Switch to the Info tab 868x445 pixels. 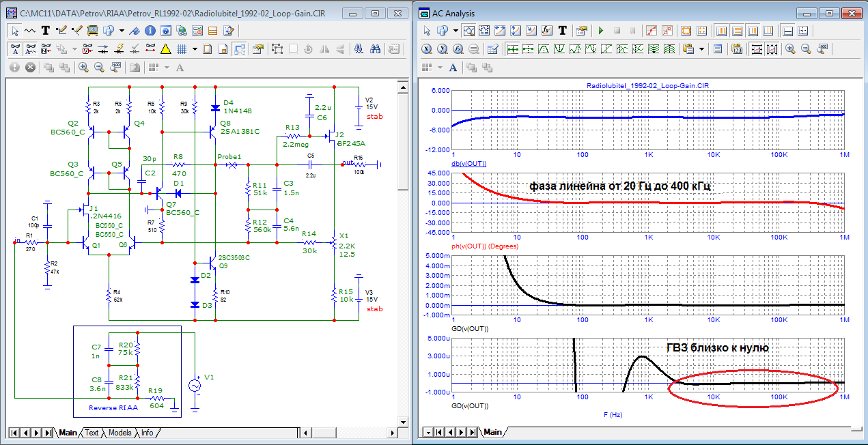coord(147,433)
